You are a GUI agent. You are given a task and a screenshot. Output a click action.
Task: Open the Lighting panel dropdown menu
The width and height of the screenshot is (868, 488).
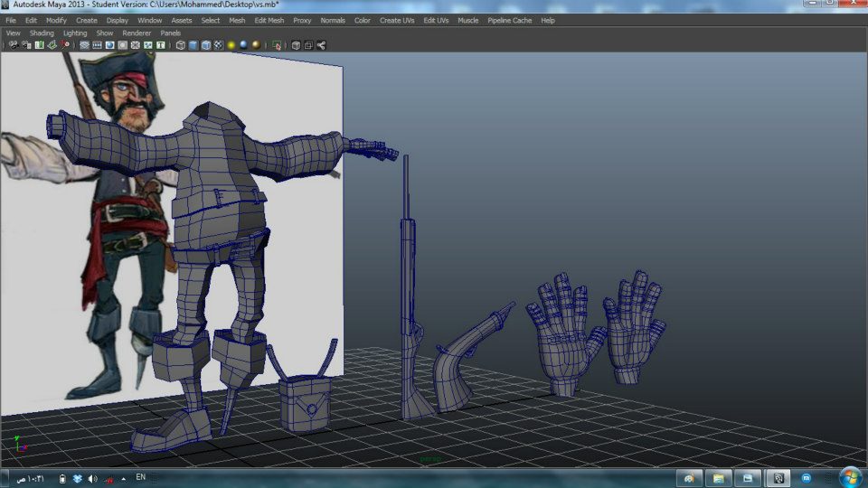click(75, 33)
